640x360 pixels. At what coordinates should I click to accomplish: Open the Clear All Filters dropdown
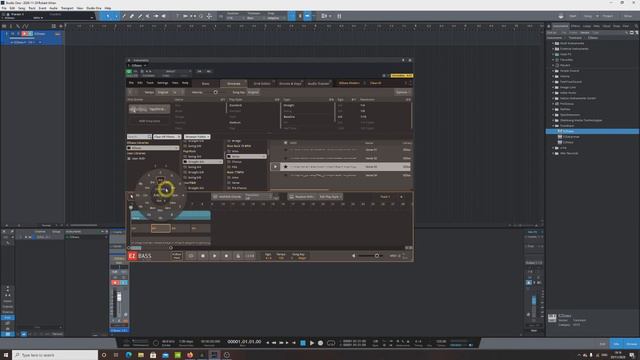(167, 137)
